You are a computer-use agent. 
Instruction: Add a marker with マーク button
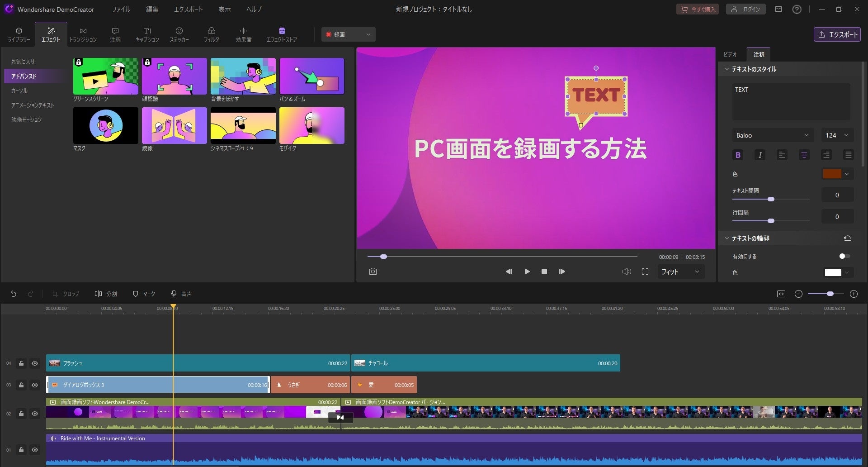pos(144,294)
